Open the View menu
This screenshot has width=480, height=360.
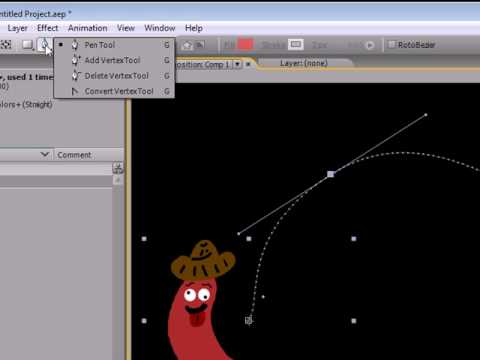click(126, 28)
